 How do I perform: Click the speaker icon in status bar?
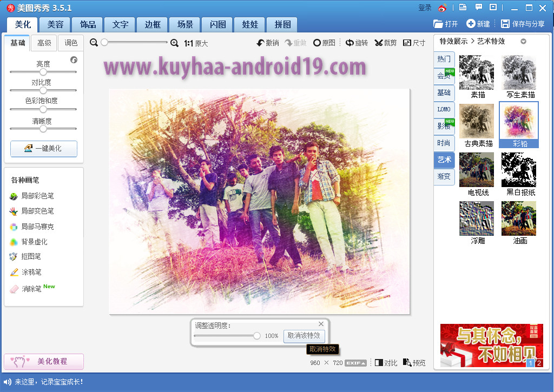coord(7,382)
